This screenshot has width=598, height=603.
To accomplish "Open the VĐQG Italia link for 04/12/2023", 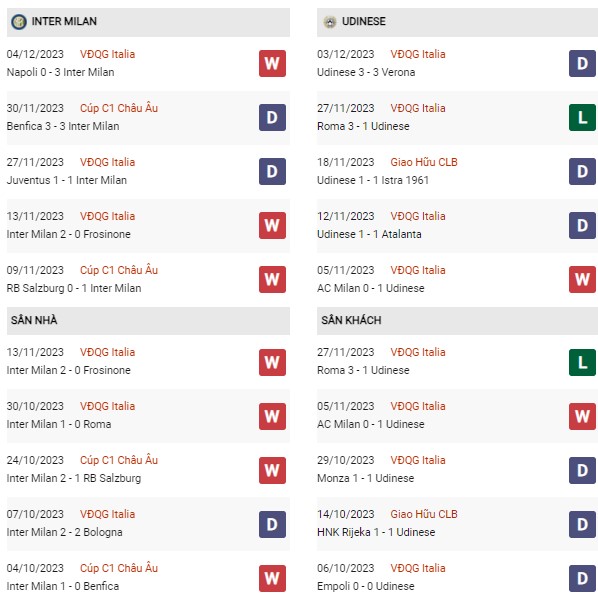I will point(107,54).
